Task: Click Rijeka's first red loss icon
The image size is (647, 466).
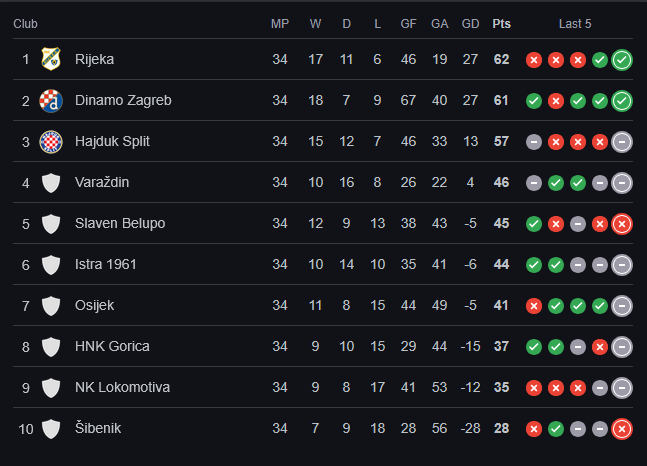Action: coord(534,60)
